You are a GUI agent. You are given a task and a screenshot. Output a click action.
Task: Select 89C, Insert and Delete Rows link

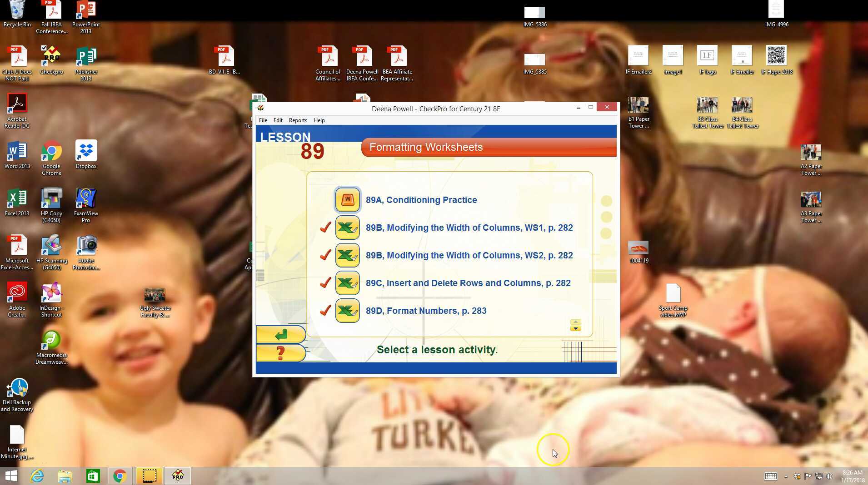[468, 283]
